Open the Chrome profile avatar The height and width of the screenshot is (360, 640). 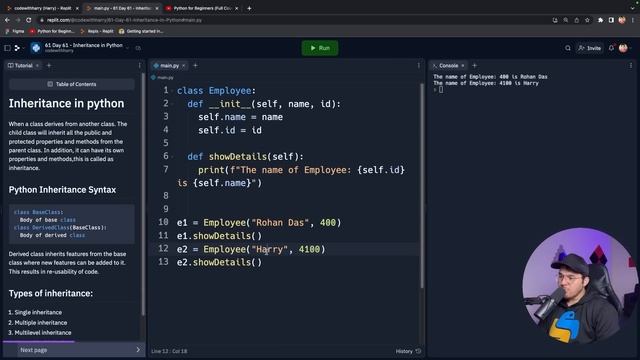click(622, 20)
